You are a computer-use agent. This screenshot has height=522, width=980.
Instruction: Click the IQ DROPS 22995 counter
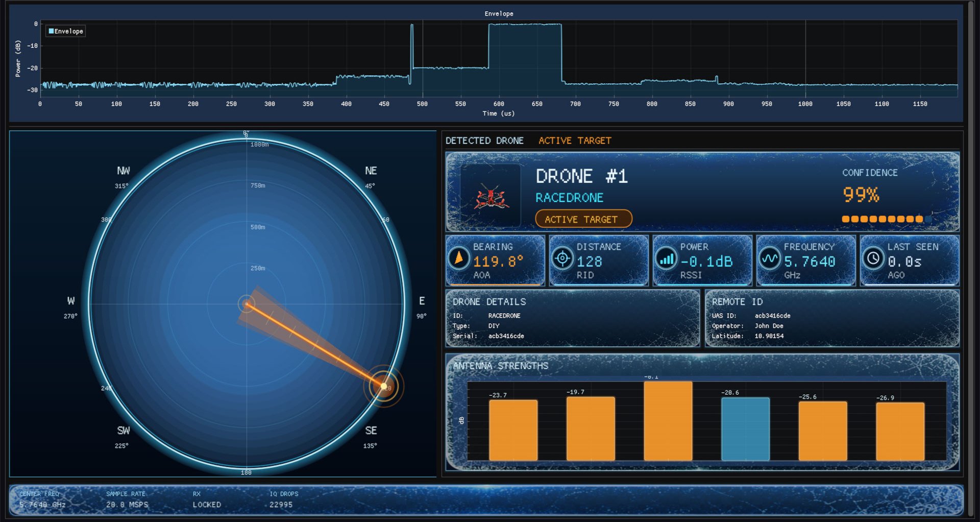284,500
